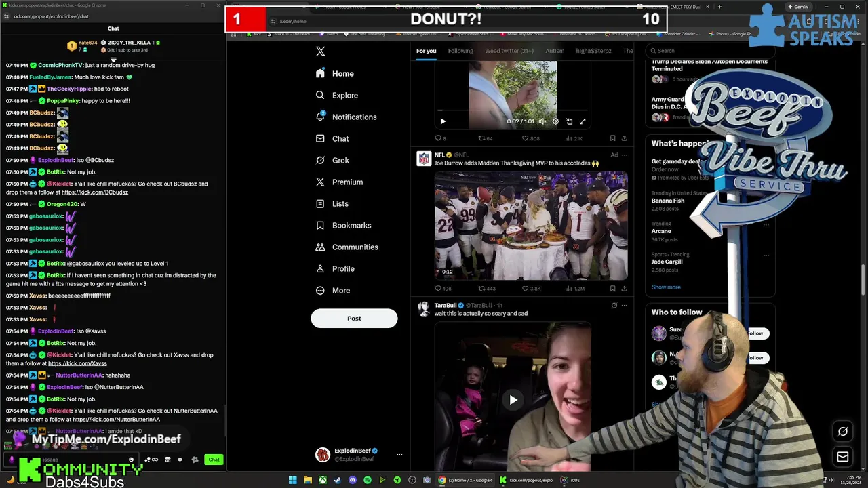This screenshot has width=868, height=488.
Task: Share the NFL post
Action: 624,289
